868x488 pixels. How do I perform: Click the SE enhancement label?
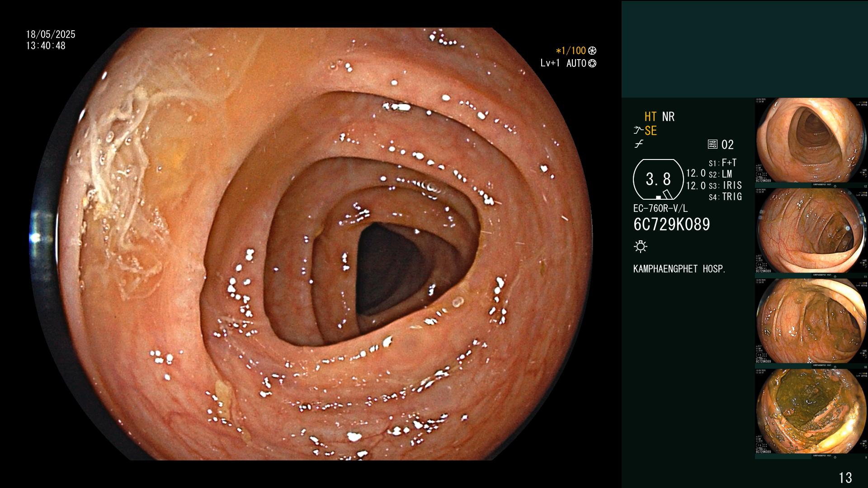point(651,131)
